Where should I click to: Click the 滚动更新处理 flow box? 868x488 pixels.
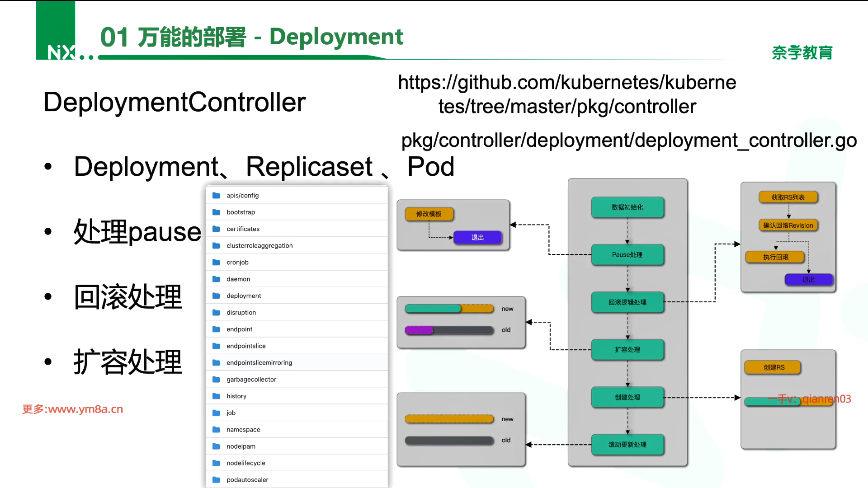point(627,445)
